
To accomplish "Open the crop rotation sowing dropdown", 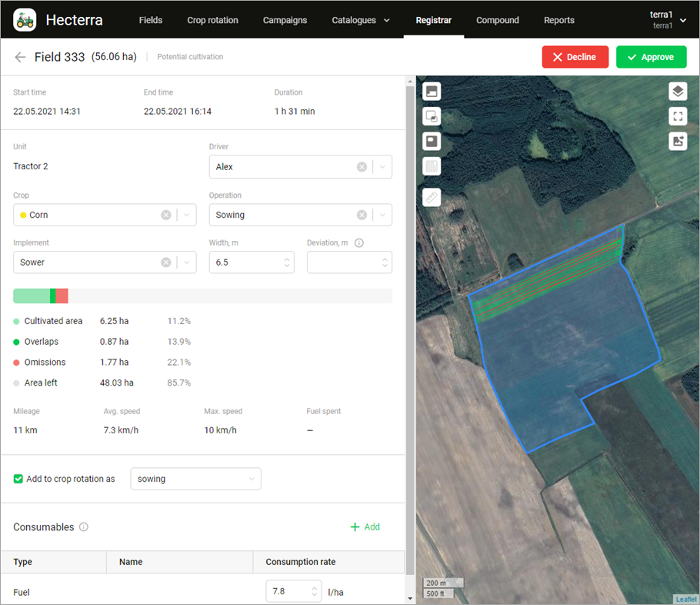I will (195, 479).
